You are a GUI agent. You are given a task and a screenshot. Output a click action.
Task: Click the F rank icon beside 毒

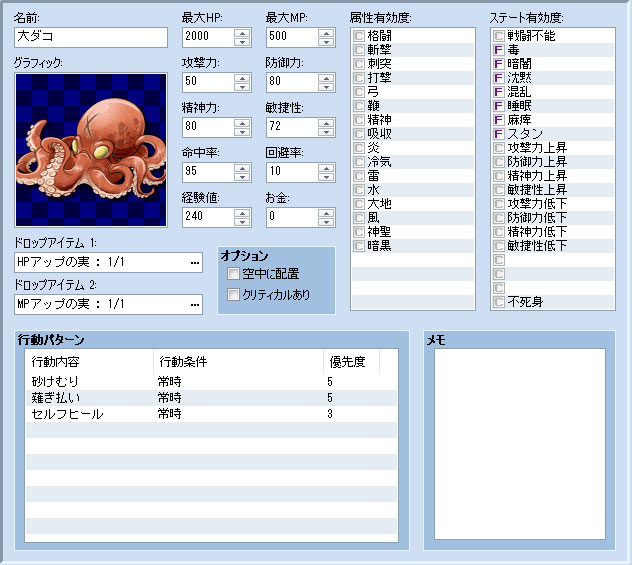click(x=499, y=49)
